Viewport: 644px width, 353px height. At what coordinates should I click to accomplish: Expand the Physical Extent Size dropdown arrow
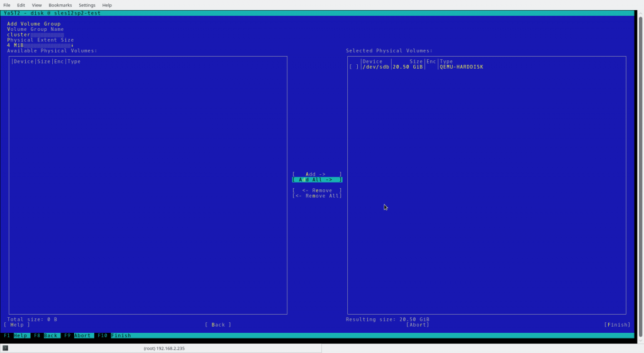pos(72,45)
